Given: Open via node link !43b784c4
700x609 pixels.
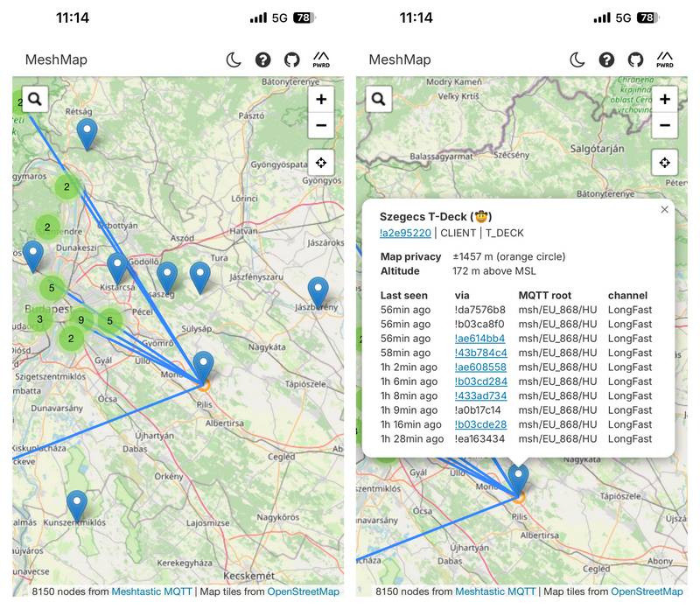Looking at the screenshot, I should coord(480,353).
